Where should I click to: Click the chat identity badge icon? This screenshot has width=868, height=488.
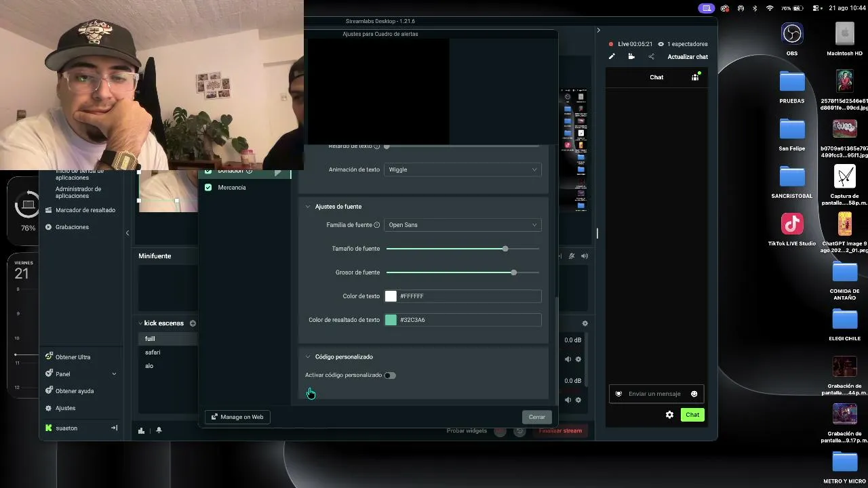click(x=618, y=394)
